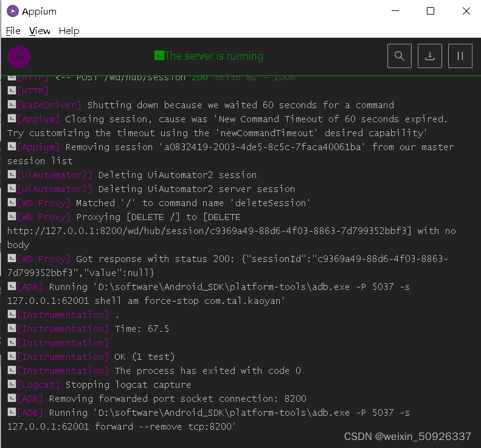Click session id 'a0832419-2003-4de5-8c5c-7faca40061ba'
This screenshot has width=481, height=448.
(263, 147)
